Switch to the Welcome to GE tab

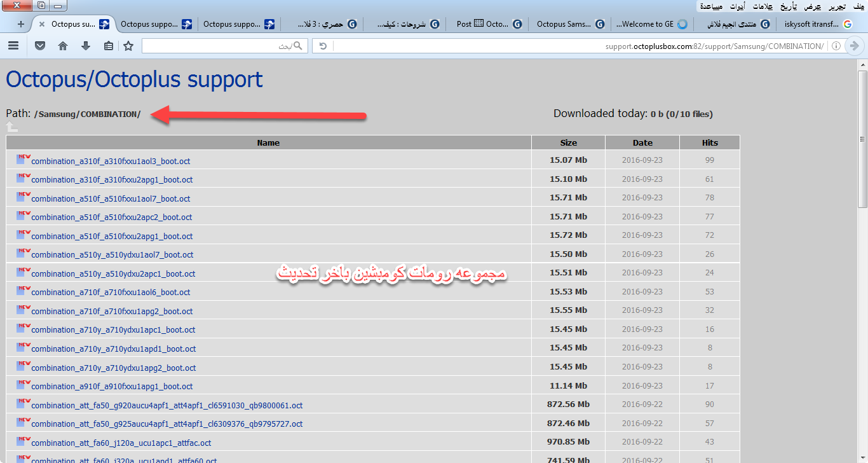[x=651, y=24]
